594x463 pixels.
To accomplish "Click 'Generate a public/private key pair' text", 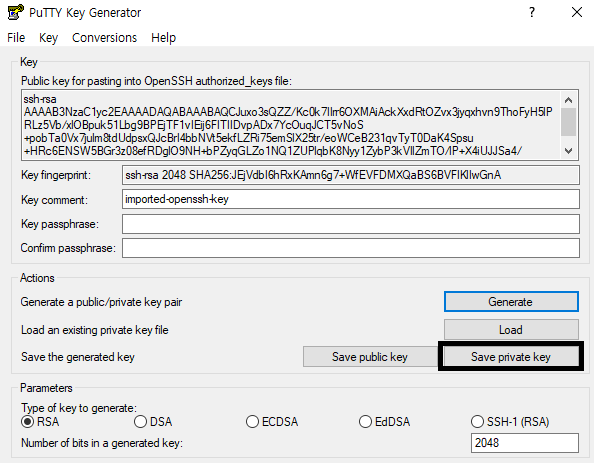I will (x=102, y=302).
